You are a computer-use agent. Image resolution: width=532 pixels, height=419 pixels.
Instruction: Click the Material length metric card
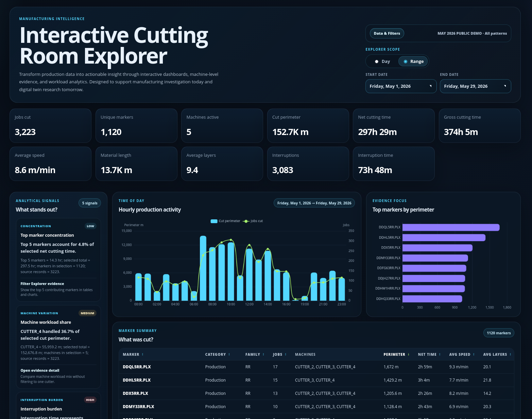(136, 164)
